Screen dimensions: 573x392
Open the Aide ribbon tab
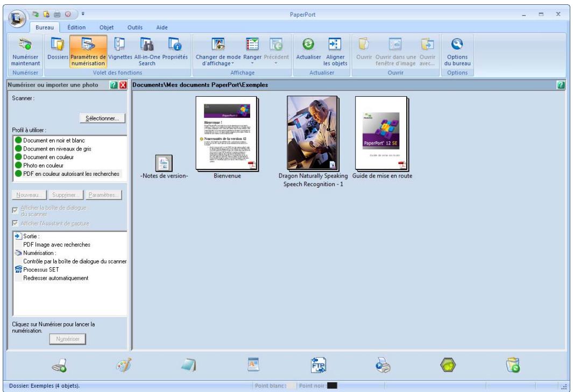click(x=162, y=27)
